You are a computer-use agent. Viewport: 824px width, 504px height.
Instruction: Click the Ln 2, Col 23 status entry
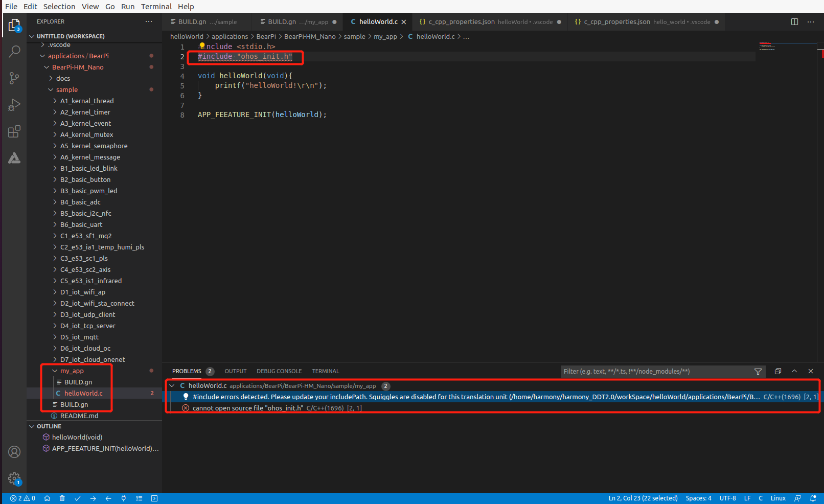click(x=643, y=498)
